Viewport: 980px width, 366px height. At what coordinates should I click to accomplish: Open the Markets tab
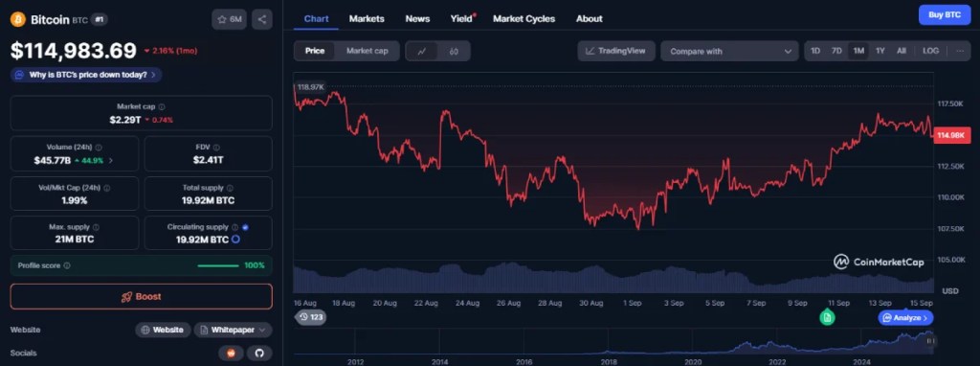pyautogui.click(x=367, y=19)
